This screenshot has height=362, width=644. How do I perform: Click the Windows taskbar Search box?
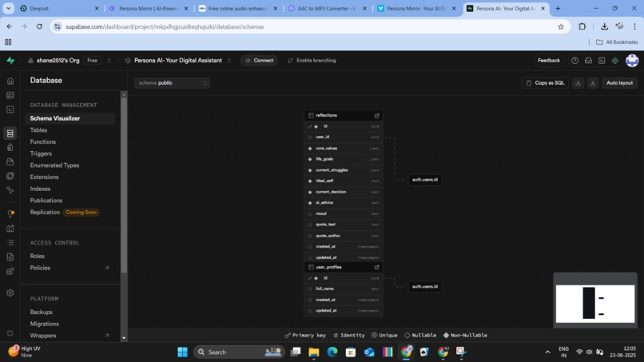pyautogui.click(x=239, y=352)
